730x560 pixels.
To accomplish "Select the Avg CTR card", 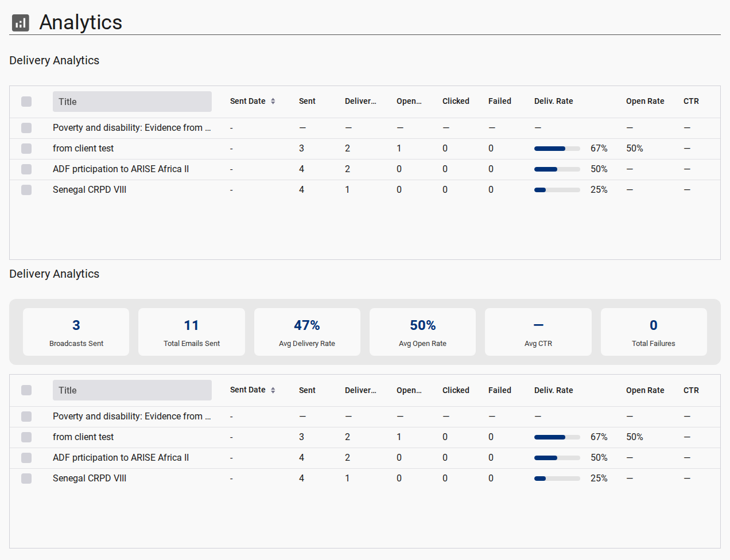I will point(538,332).
